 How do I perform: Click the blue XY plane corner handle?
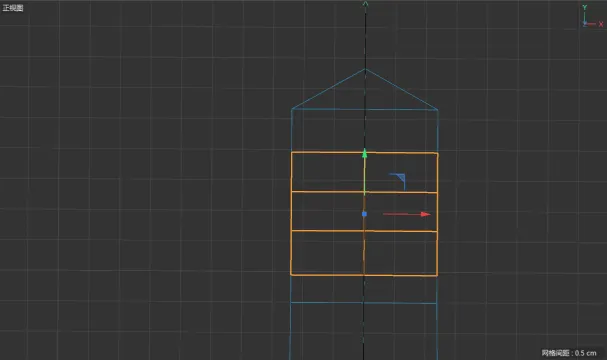click(399, 180)
